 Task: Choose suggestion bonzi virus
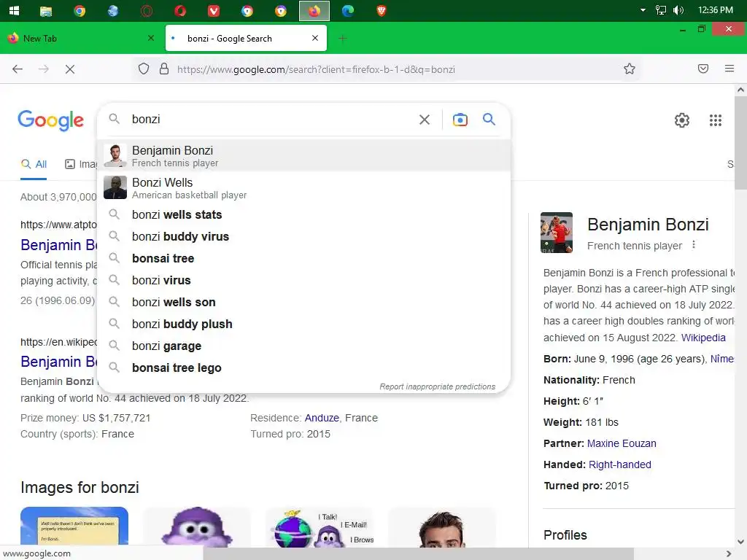click(x=304, y=281)
